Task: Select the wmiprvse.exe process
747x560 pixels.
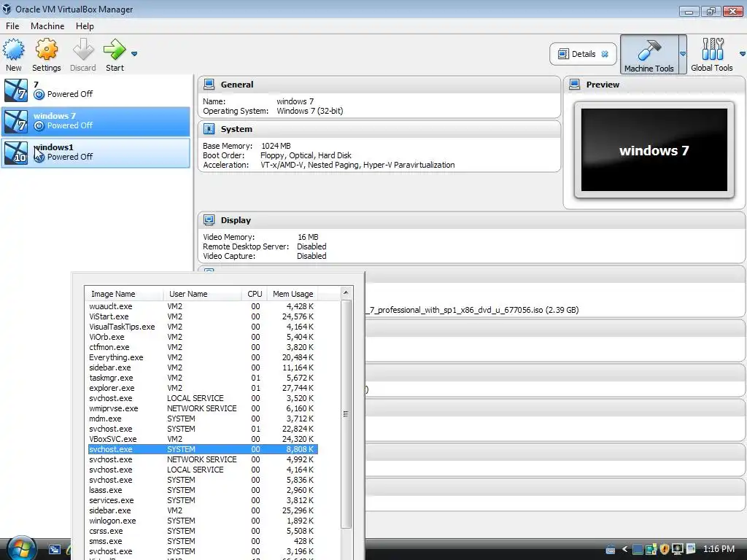Action: tap(203, 408)
